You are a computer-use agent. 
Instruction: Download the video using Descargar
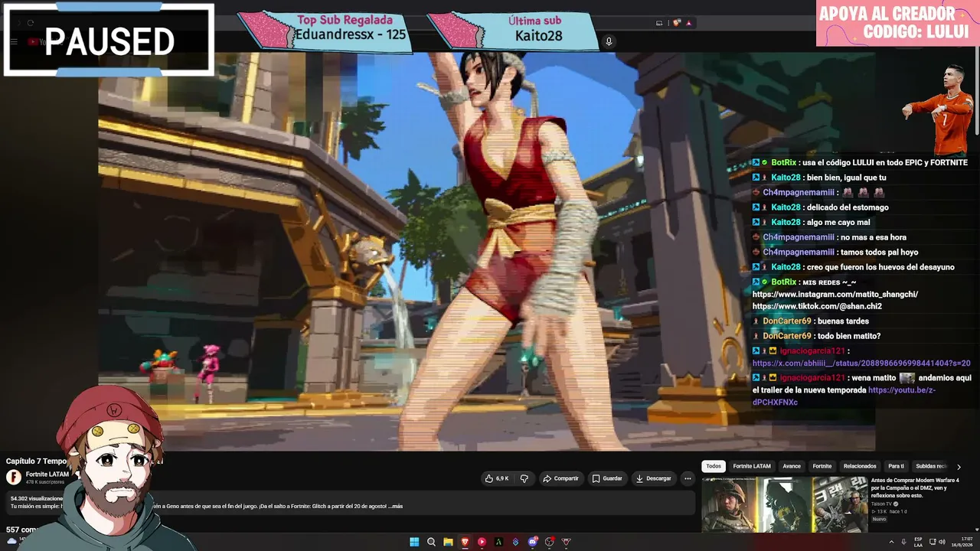click(x=653, y=478)
